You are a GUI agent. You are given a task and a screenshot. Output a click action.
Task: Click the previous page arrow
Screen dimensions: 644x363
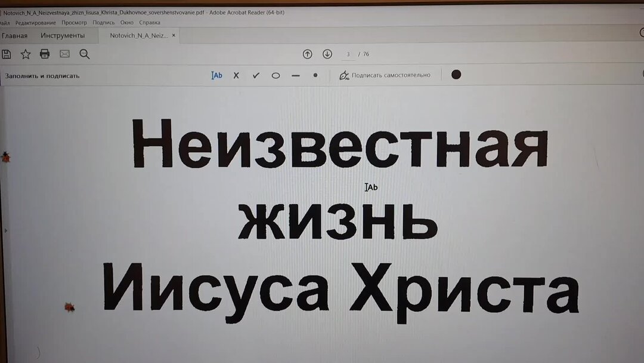(308, 54)
